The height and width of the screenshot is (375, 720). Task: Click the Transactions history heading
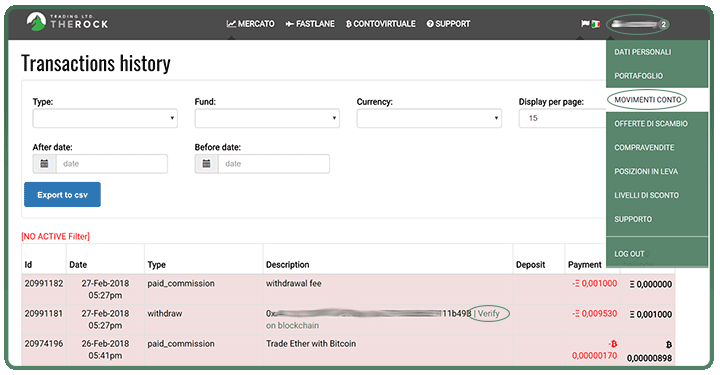coord(96,63)
